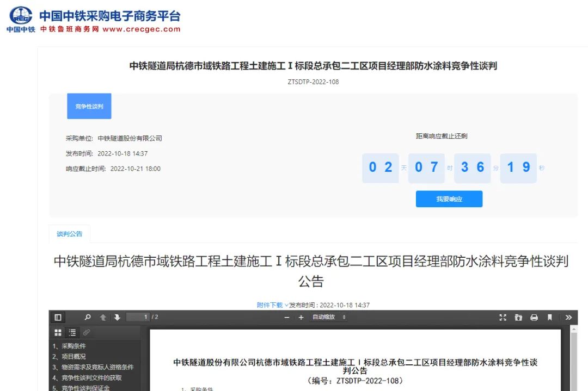Jump to outline item 3、物资需求及竞标人资格条件
The width and height of the screenshot is (588, 391).
93,367
